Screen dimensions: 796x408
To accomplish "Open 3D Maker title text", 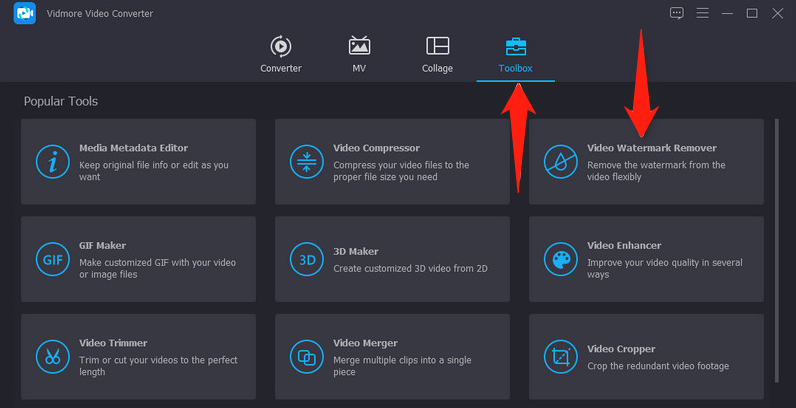I will [355, 252].
